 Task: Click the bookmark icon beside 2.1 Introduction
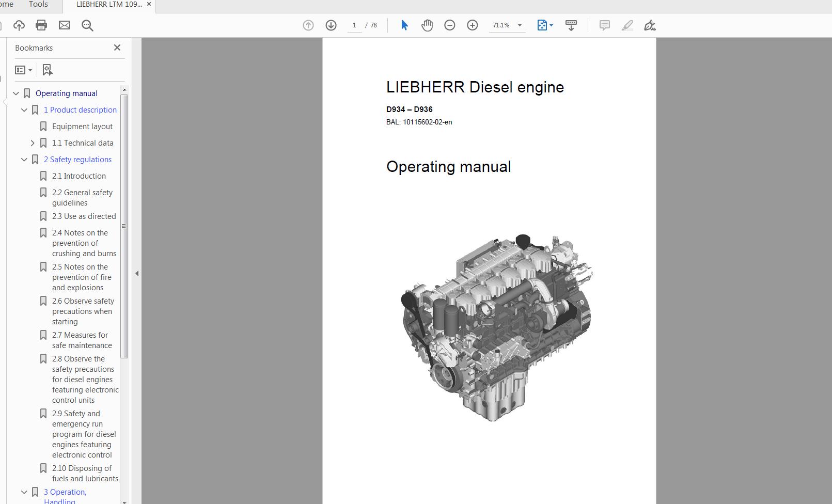[x=43, y=176]
